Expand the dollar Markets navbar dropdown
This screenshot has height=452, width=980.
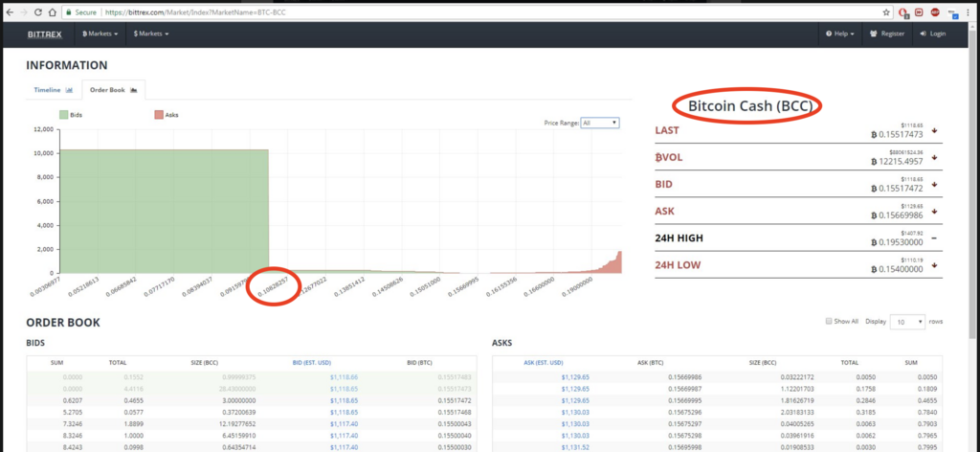pyautogui.click(x=150, y=34)
